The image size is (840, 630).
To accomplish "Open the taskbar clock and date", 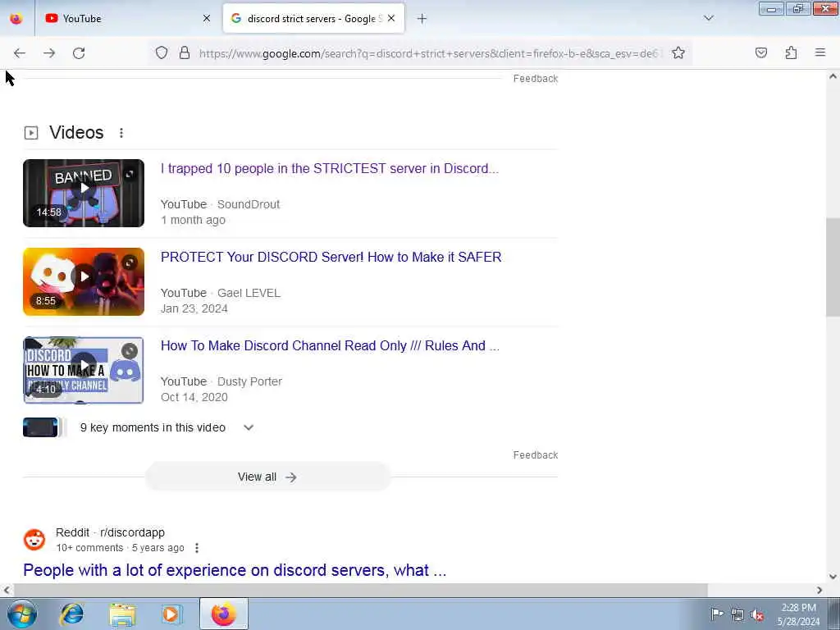I will (798, 614).
